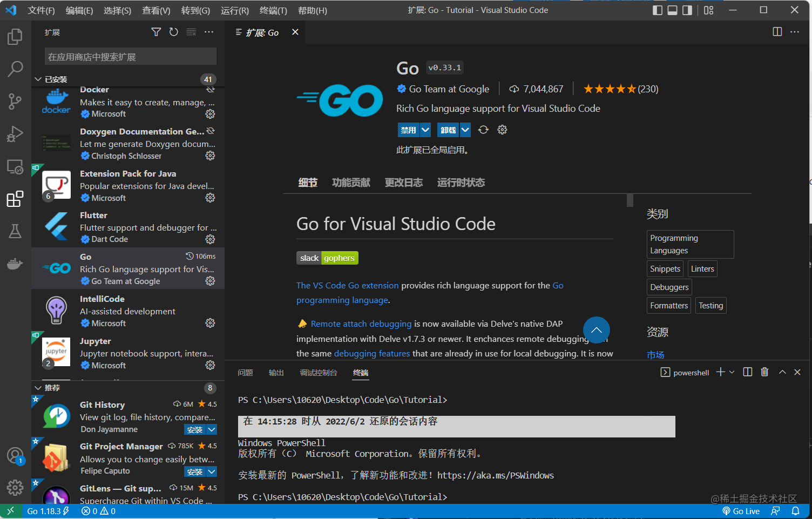Click the Go extension sync icon
The image size is (812, 519).
click(x=483, y=130)
